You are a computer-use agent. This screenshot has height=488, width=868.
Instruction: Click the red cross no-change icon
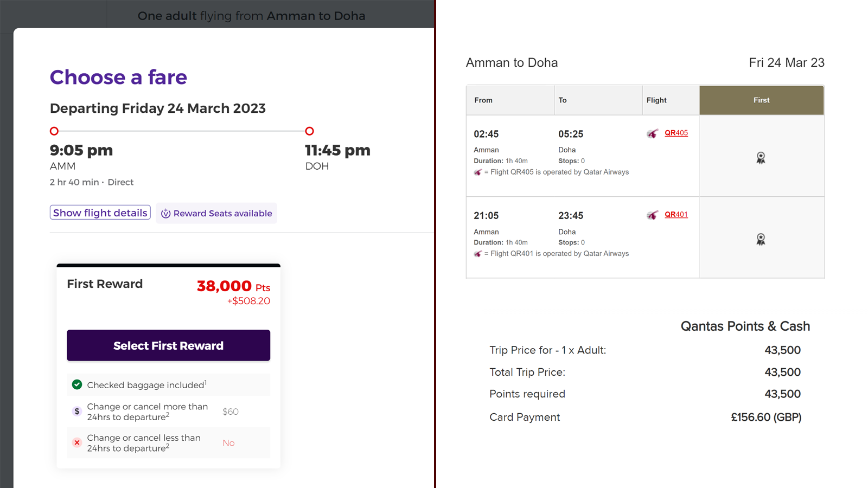pos(77,442)
